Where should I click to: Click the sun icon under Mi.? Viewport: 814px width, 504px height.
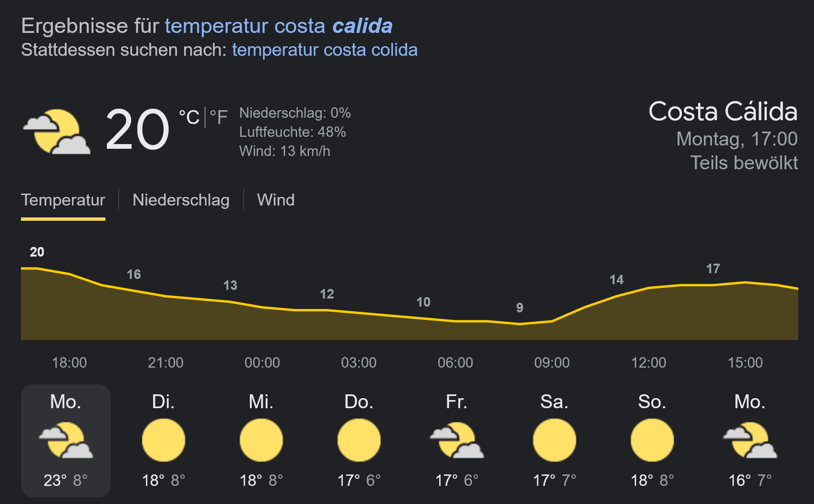pos(261,440)
